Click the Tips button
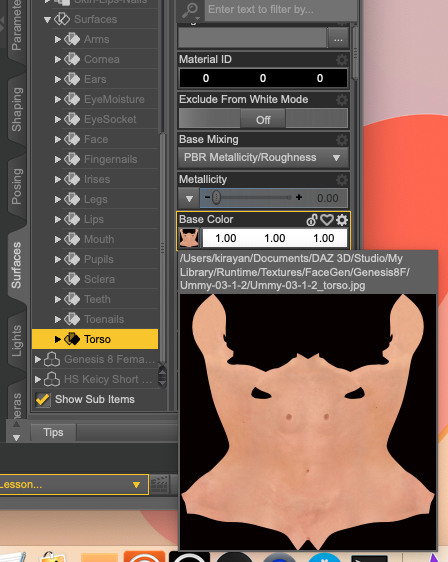Viewport: 448px width, 562px height. [53, 432]
